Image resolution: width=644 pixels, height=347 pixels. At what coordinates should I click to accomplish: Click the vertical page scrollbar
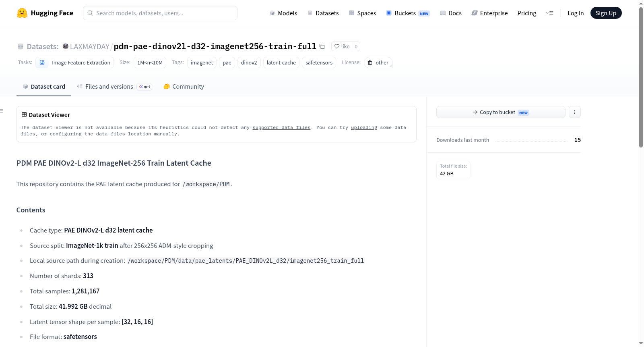tap(641, 77)
